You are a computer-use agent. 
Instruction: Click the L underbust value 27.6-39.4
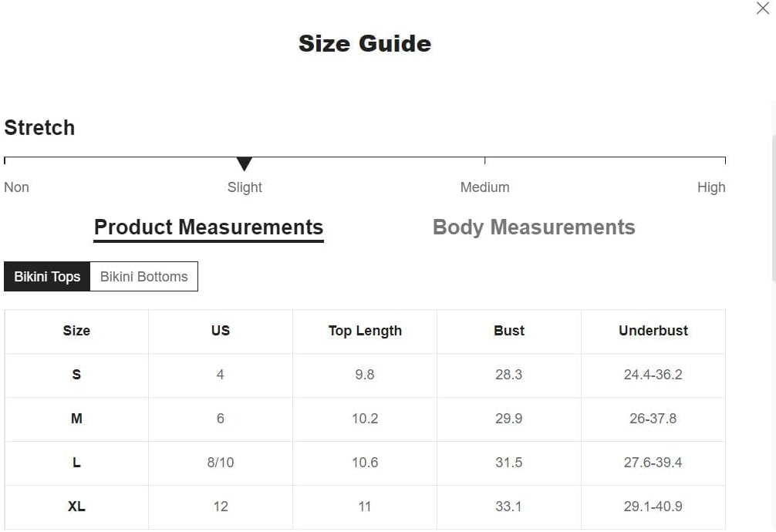653,462
